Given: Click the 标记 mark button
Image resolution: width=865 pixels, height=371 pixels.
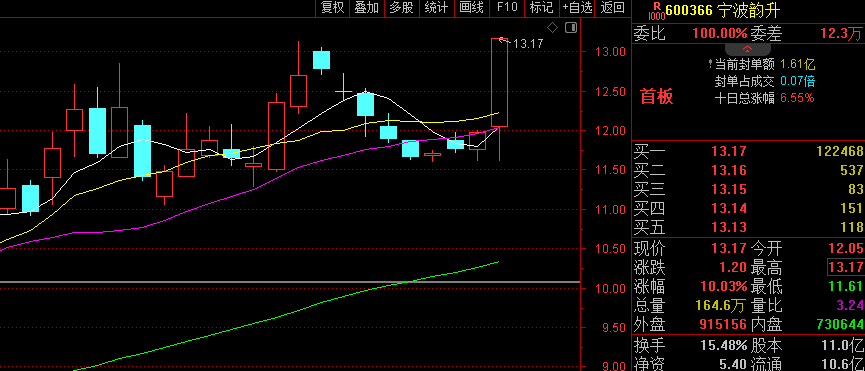Looking at the screenshot, I should pos(541,8).
